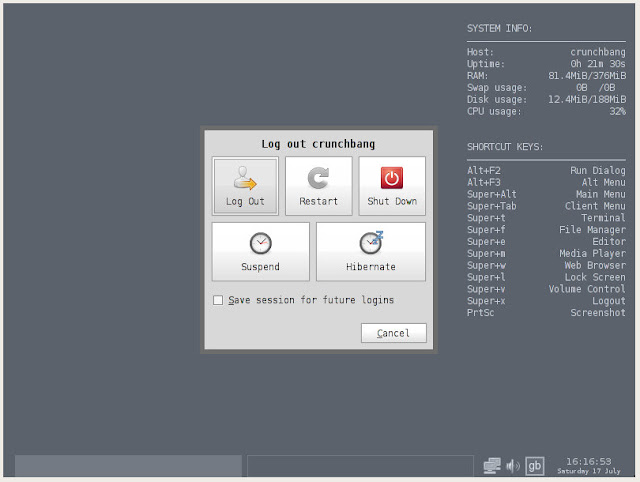Click the "Super+x" shortcut text
Image resolution: width=640 pixels, height=482 pixels.
(486, 301)
